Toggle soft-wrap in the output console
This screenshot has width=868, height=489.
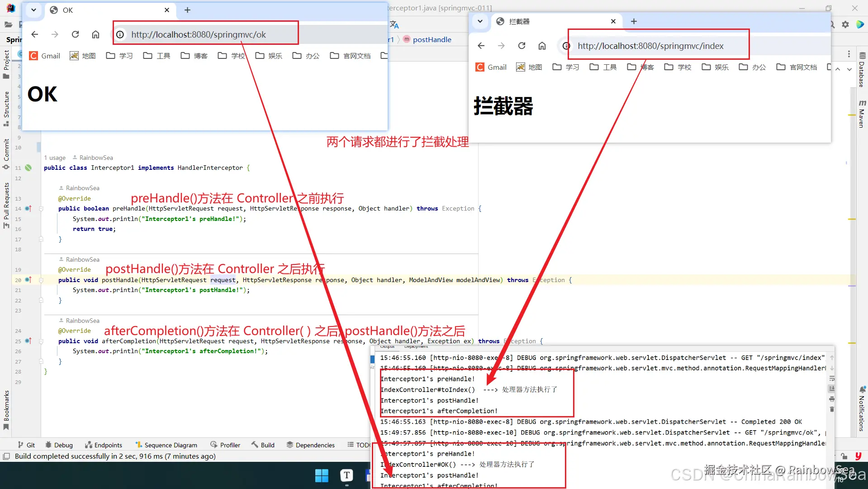pyautogui.click(x=832, y=378)
